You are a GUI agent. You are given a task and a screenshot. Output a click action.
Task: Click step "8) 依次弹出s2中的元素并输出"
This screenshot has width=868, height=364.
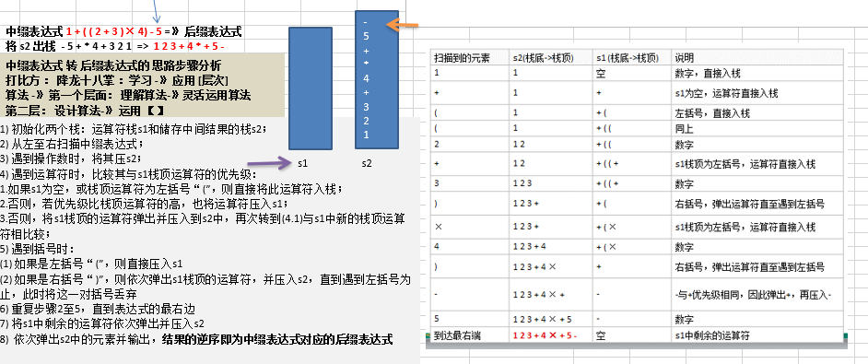[196, 339]
